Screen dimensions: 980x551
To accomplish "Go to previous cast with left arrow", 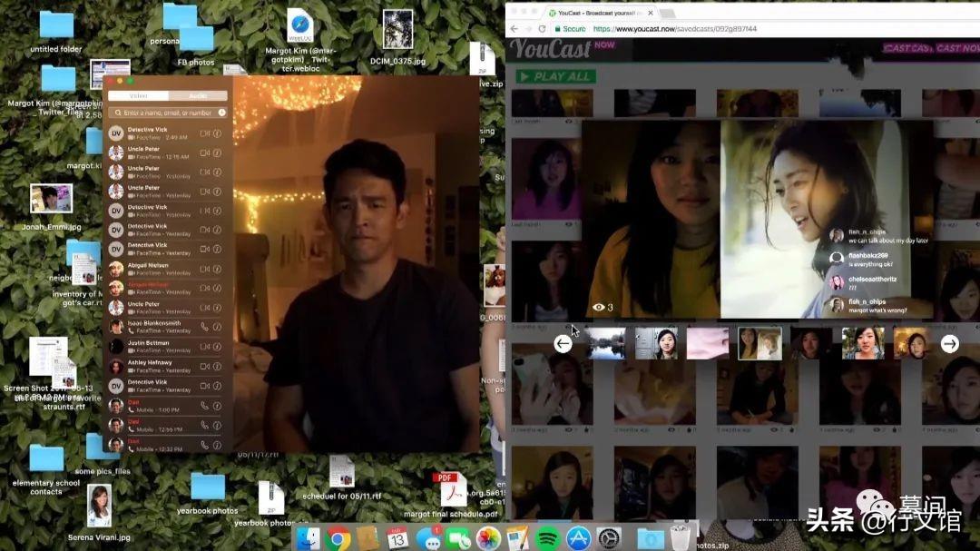I will pos(563,343).
